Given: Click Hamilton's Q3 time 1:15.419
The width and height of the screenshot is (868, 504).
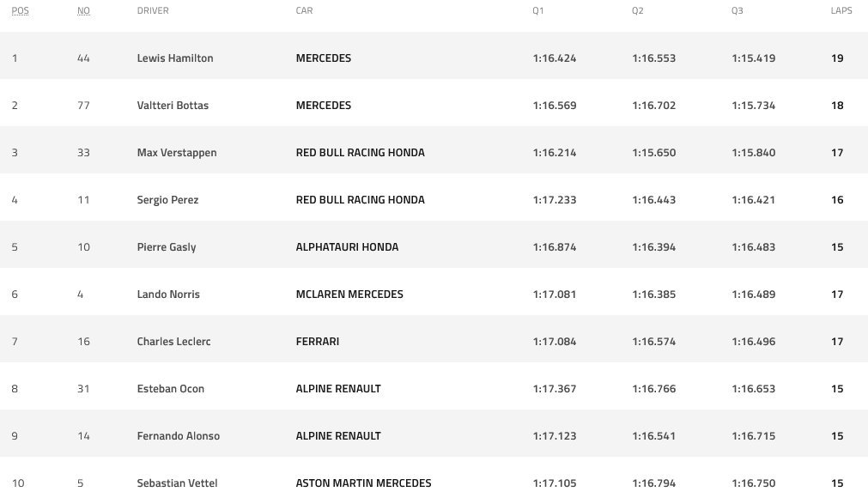Looking at the screenshot, I should [x=753, y=58].
